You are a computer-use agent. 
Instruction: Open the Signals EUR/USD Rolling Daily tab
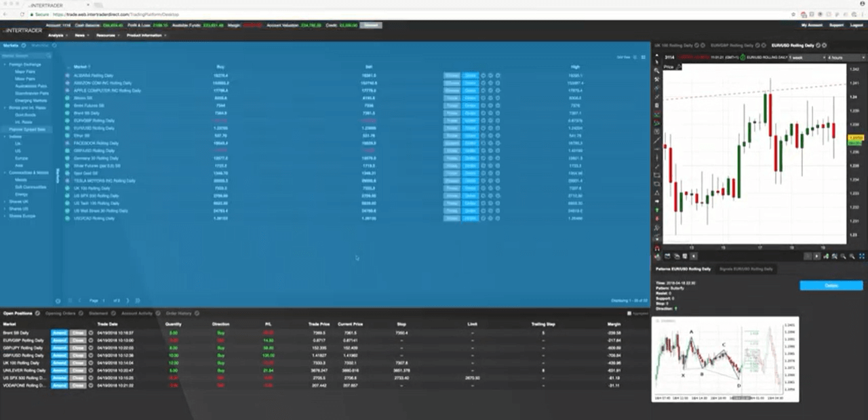click(746, 269)
